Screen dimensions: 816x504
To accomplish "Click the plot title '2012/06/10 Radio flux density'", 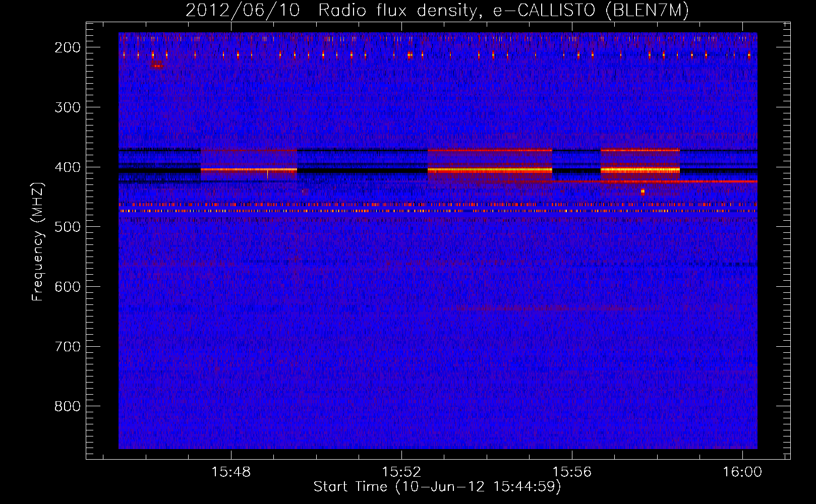I will 437,10.
